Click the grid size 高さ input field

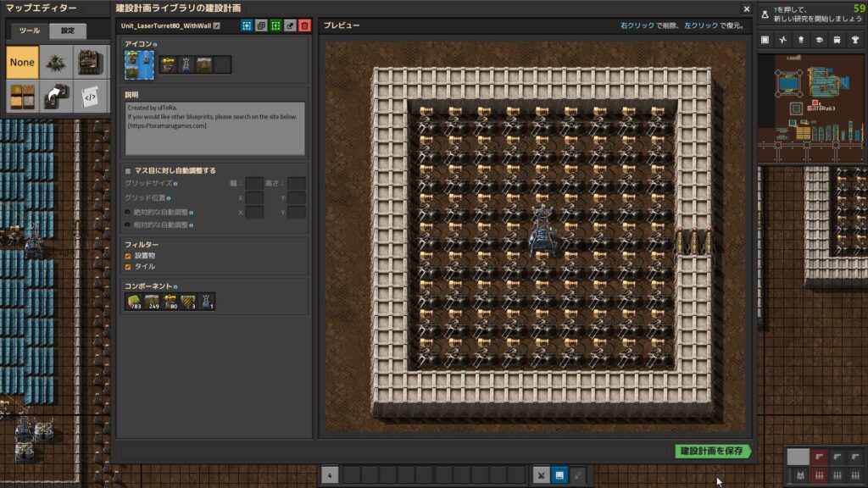(296, 183)
